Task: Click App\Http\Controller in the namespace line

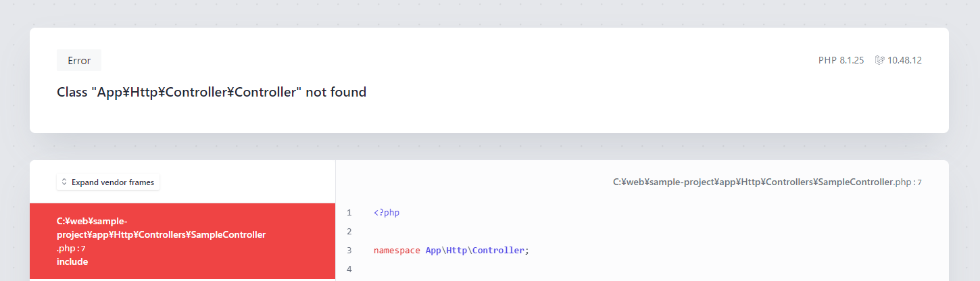Action: coord(474,251)
